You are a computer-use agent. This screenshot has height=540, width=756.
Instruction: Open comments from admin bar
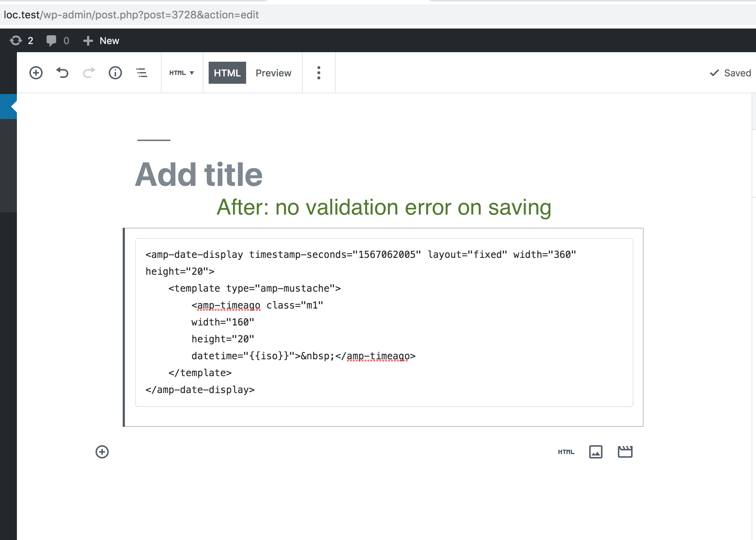58,40
